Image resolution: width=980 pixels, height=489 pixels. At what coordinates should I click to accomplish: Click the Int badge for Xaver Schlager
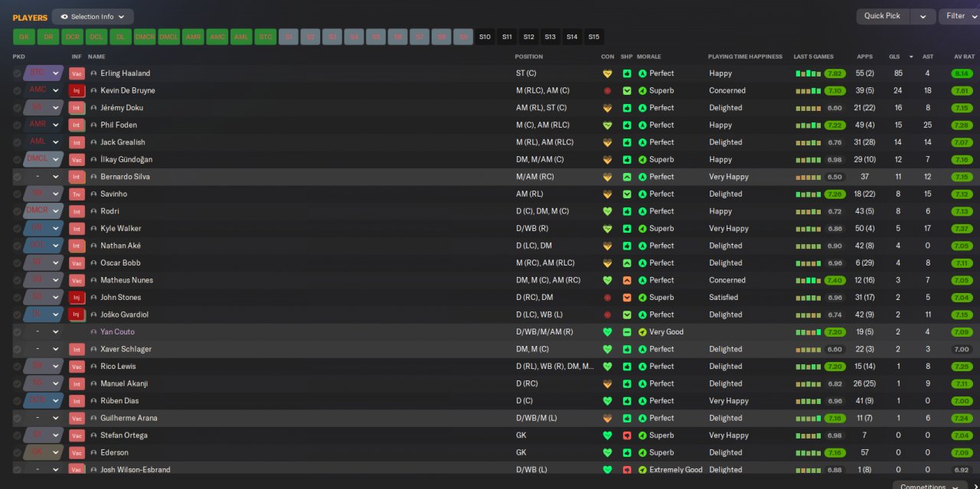tap(77, 349)
